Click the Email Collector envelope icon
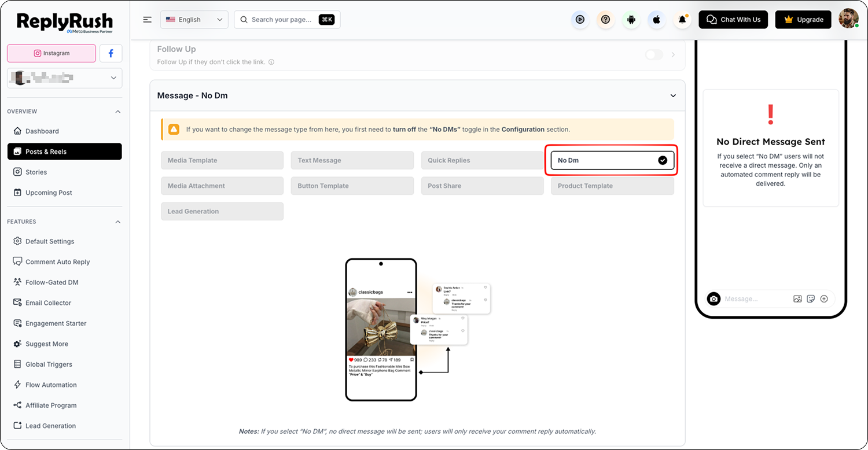Viewport: 868px width, 450px height. [17, 303]
